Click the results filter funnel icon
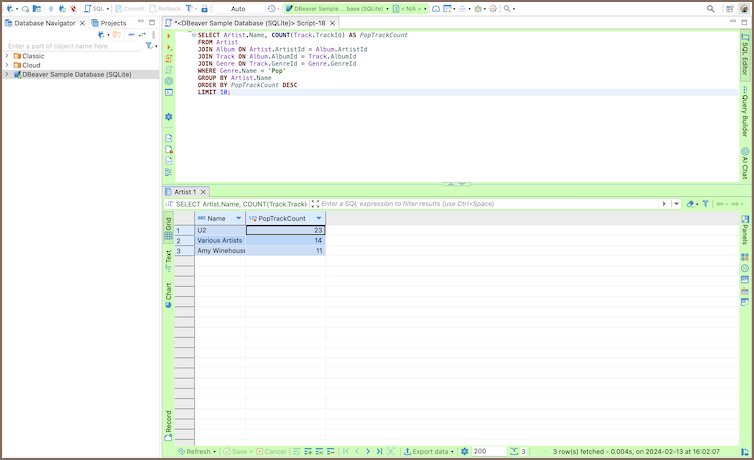Viewport: 754px width, 460px height. [x=705, y=204]
